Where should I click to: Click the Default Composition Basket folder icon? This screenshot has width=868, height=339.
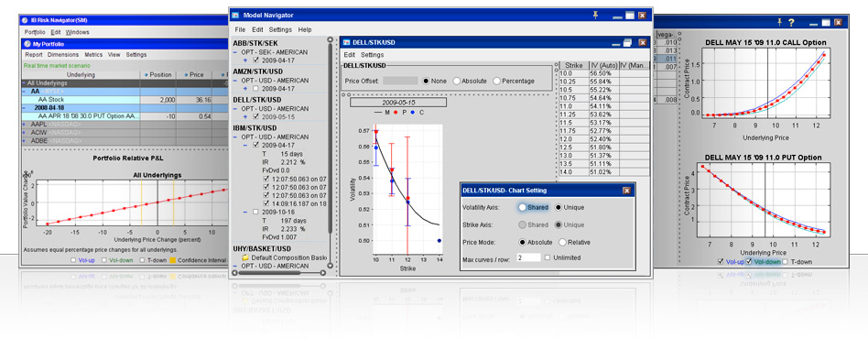245,258
